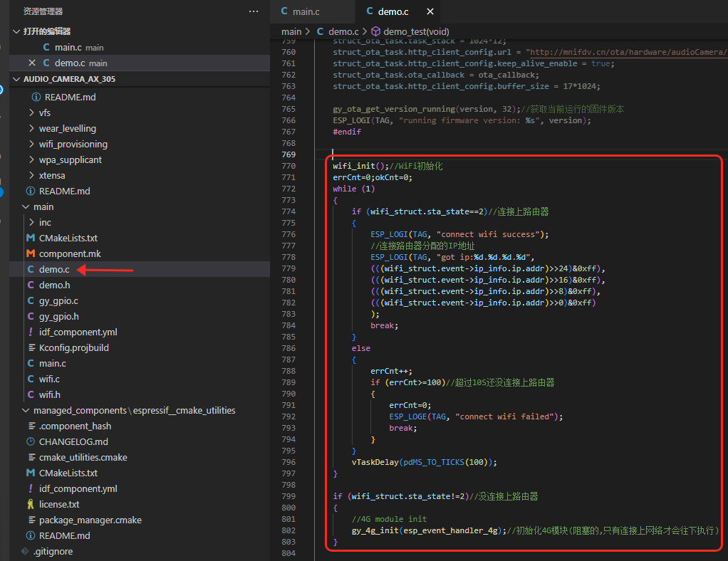Click the M icon beside component.mk
The width and height of the screenshot is (728, 561).
pyautogui.click(x=31, y=253)
